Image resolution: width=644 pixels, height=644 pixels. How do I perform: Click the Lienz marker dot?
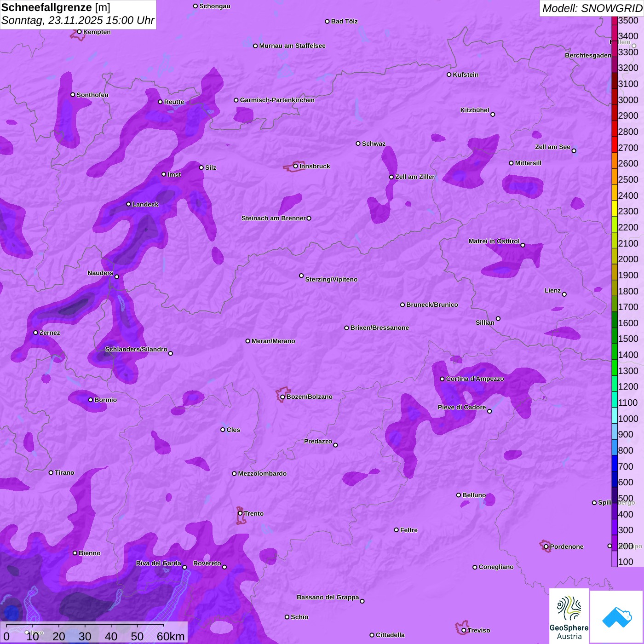564,294
